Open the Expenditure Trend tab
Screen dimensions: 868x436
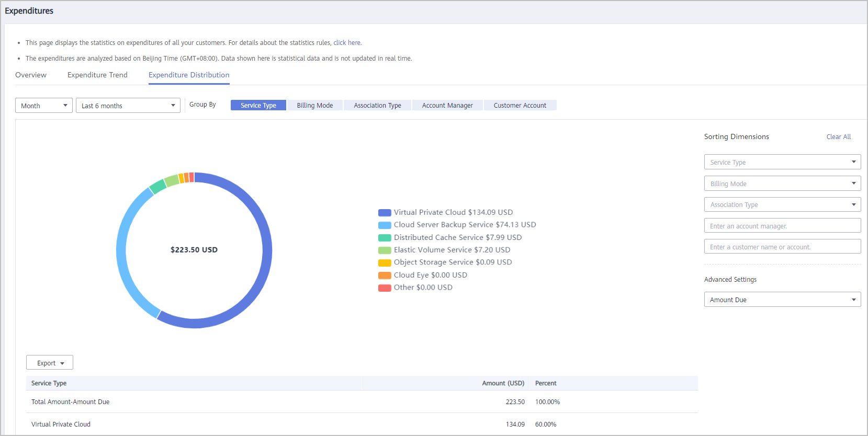click(x=97, y=75)
